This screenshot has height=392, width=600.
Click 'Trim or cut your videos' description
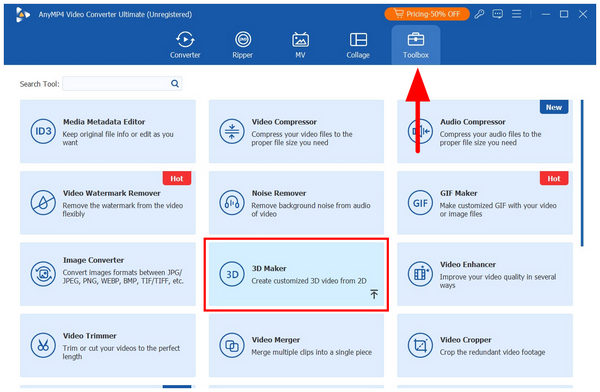pos(121,352)
